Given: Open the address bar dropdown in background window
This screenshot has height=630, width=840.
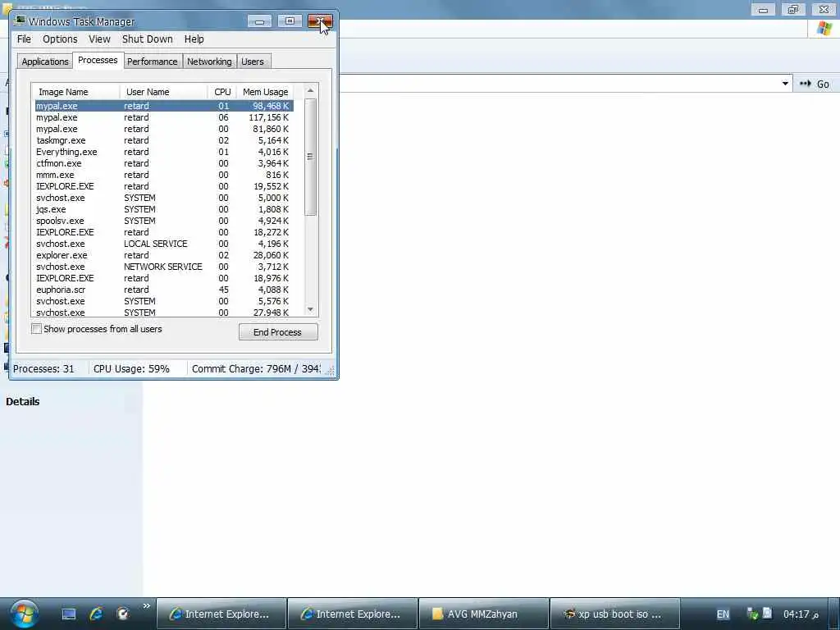Looking at the screenshot, I should pos(785,84).
